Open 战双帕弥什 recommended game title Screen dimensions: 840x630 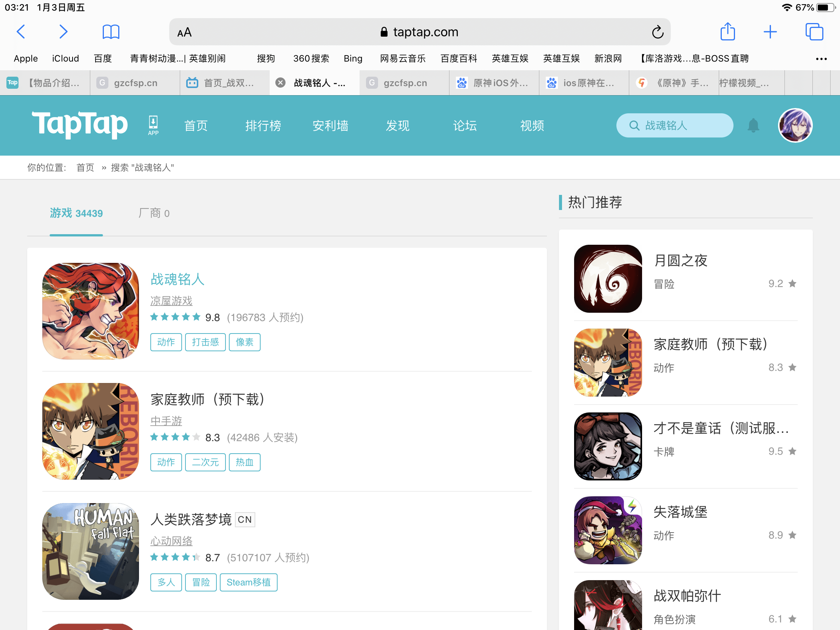click(687, 596)
